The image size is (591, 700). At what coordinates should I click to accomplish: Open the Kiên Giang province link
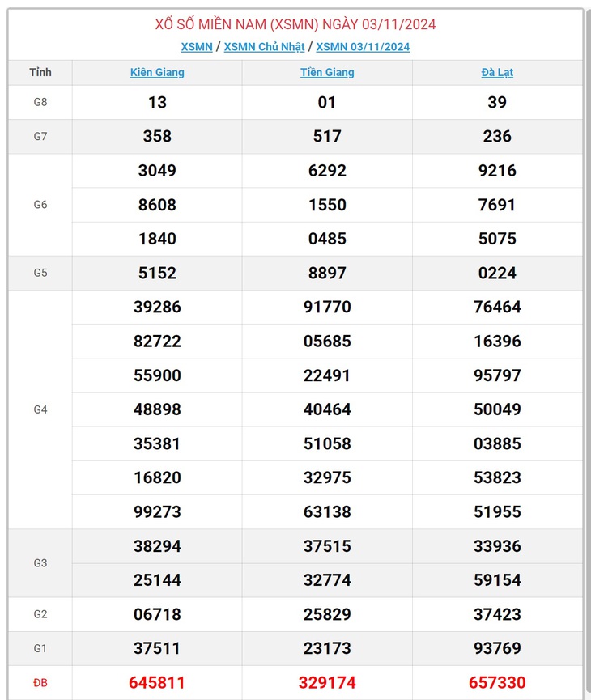tap(157, 72)
